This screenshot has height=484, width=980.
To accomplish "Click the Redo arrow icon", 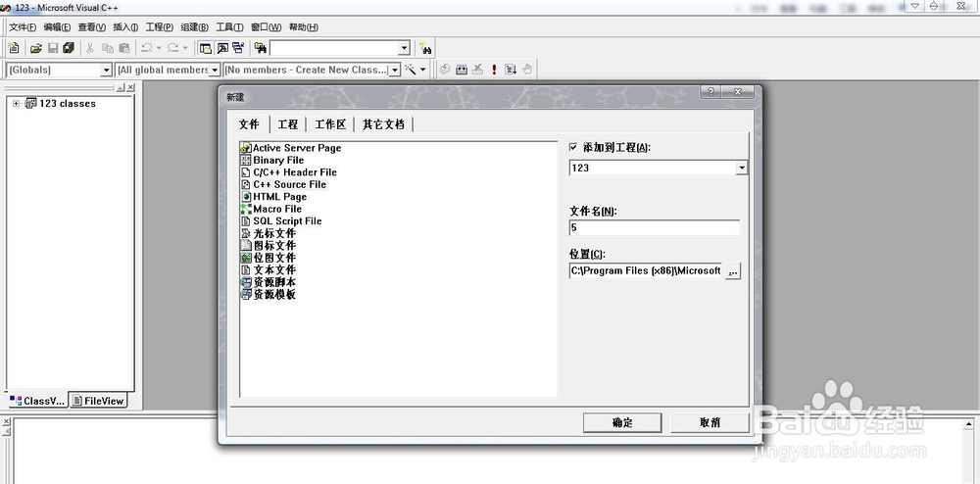I will tap(173, 48).
